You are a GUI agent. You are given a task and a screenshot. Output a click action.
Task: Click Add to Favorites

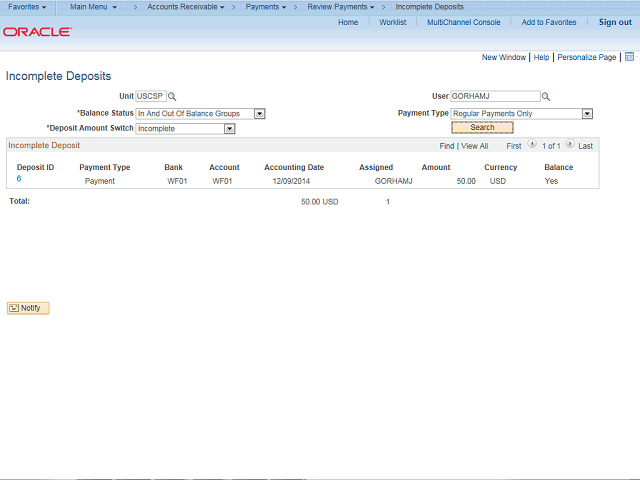click(549, 22)
